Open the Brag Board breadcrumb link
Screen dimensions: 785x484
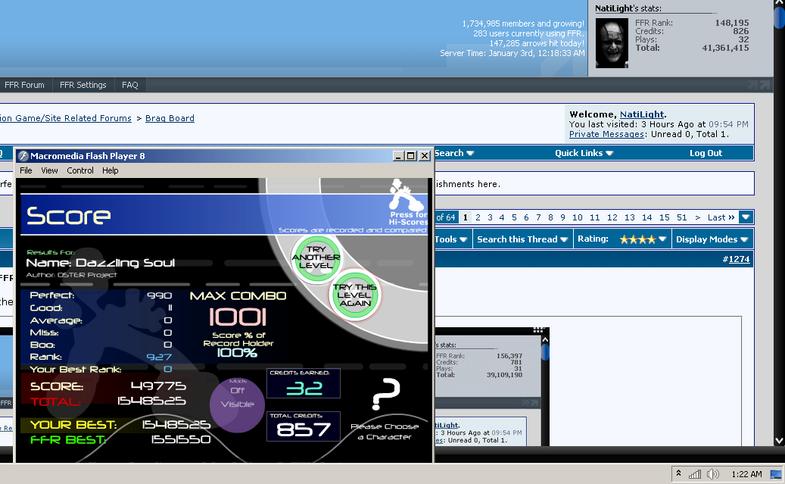pos(170,118)
